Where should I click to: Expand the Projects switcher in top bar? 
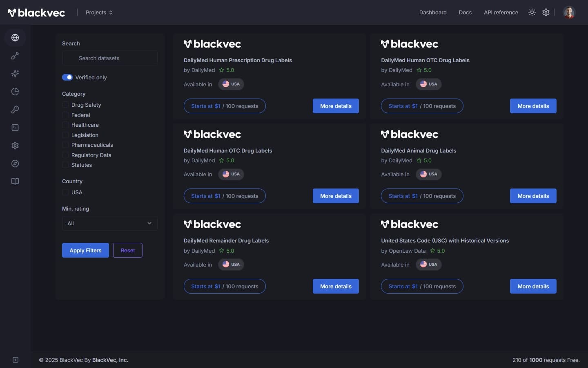click(x=99, y=12)
